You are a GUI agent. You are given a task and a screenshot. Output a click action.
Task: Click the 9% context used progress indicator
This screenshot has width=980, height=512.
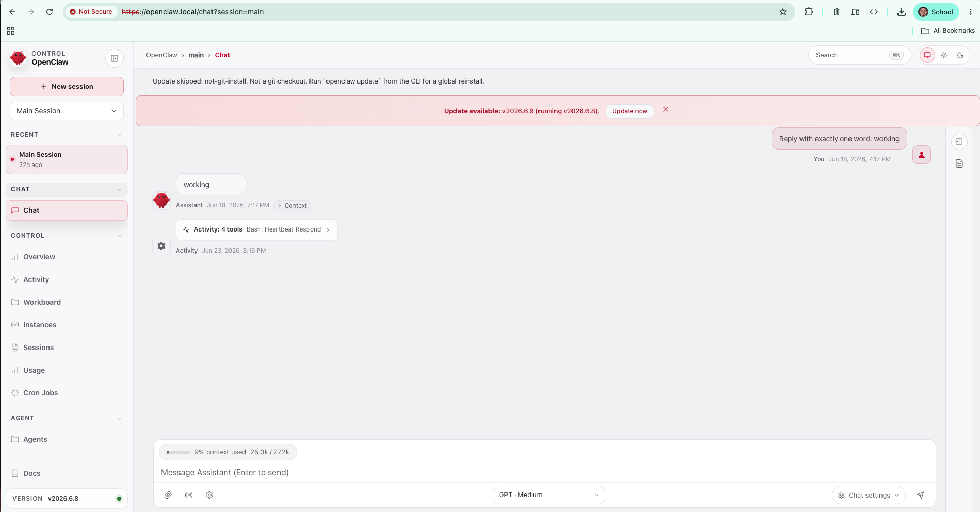228,452
